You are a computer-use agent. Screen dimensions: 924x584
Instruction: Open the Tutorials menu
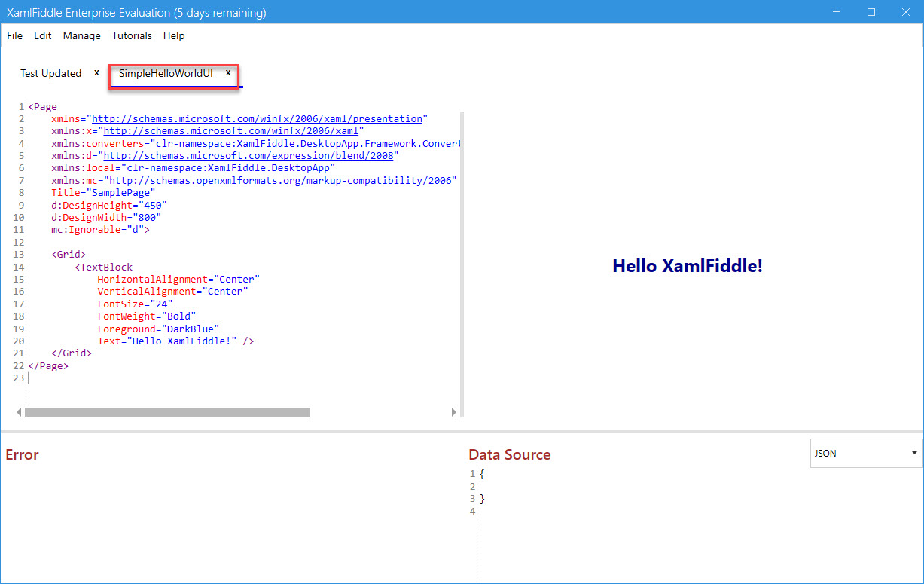pos(132,35)
